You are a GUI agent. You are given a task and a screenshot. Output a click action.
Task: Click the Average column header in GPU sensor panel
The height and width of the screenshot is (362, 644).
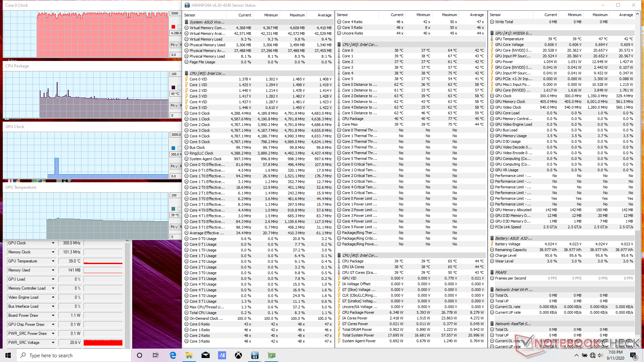pyautogui.click(x=626, y=15)
